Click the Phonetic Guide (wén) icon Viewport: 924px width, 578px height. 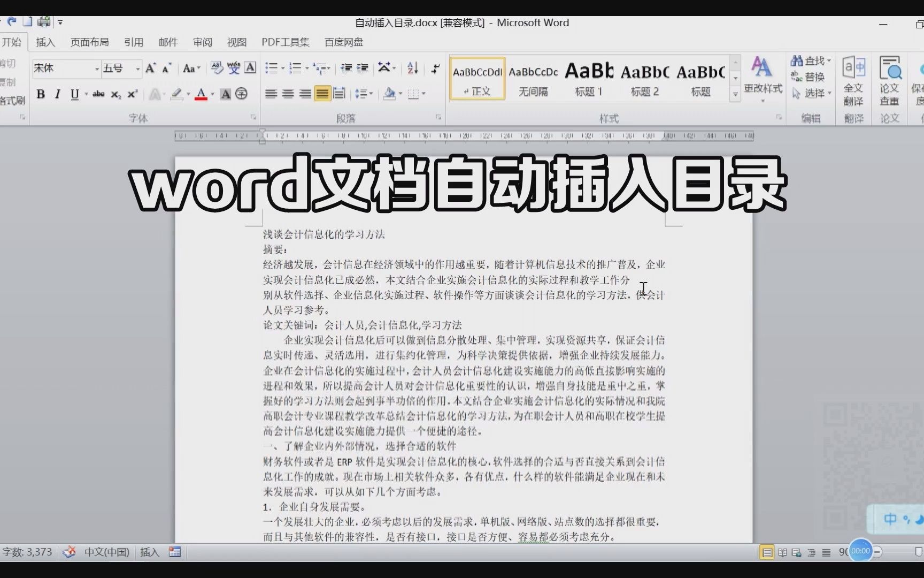pos(234,68)
